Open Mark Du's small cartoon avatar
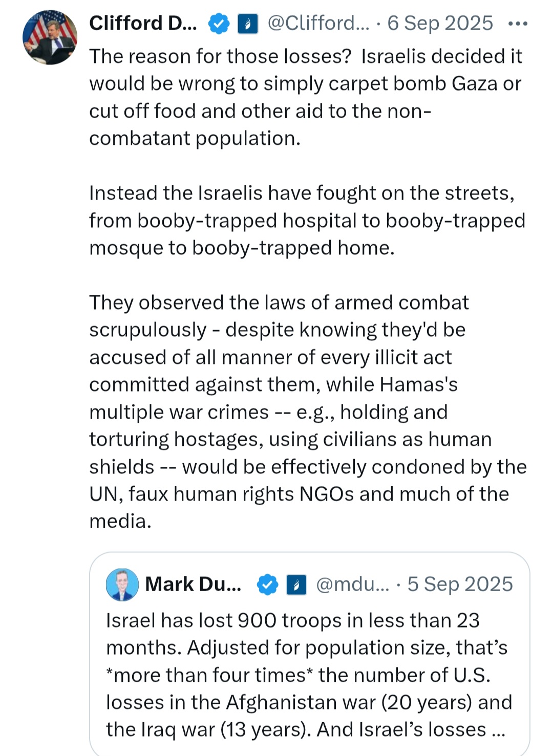The image size is (553, 756). click(122, 585)
